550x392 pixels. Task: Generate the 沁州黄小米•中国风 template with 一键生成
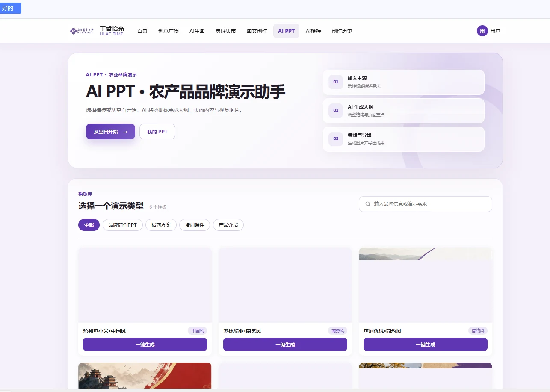tap(145, 345)
